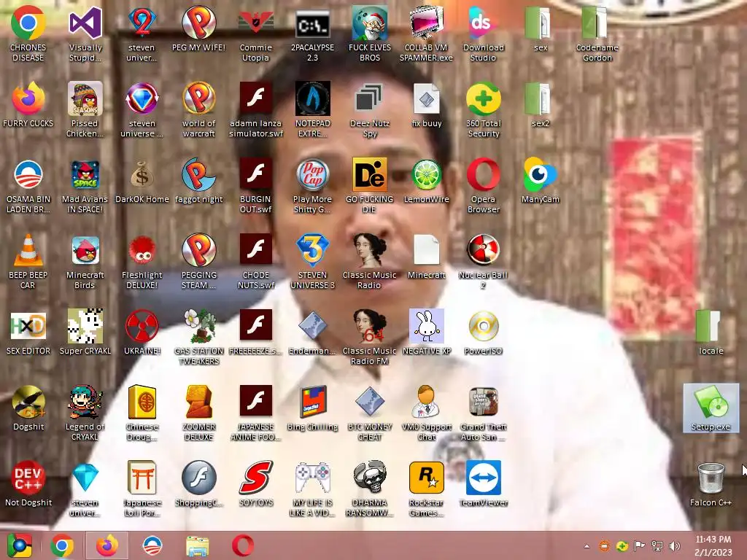Open the TeamViewer desktop shortcut
Viewport: 747px width, 560px height.
484,483
